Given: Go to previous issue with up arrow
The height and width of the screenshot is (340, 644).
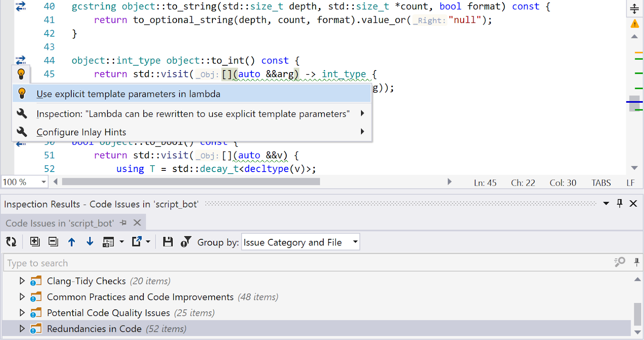Looking at the screenshot, I should [x=72, y=242].
